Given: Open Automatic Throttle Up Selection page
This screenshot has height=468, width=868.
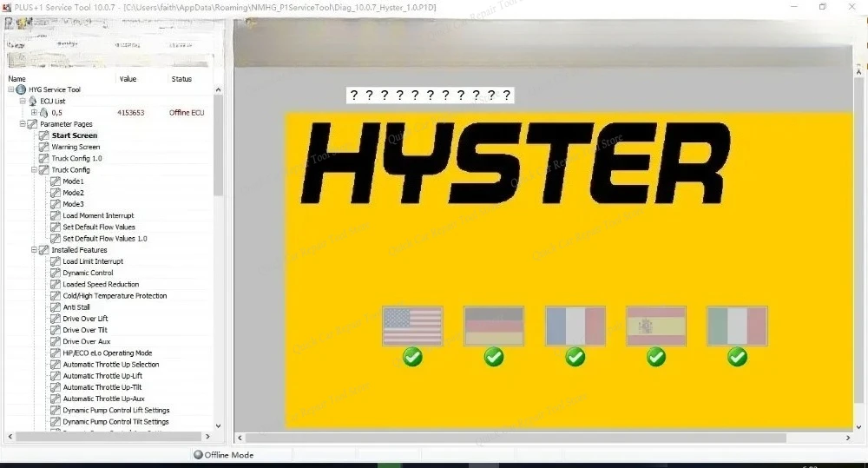Looking at the screenshot, I should pyautogui.click(x=111, y=365).
